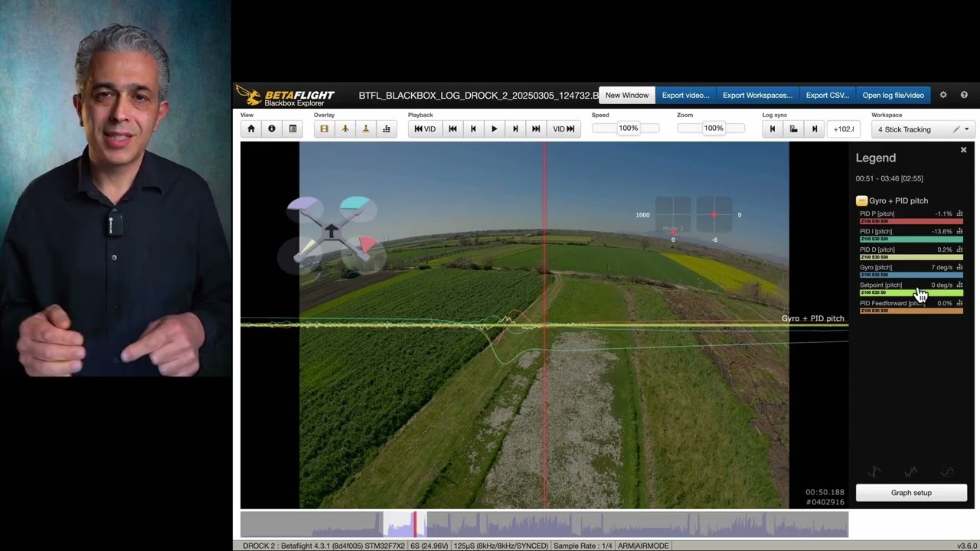
Task: Jump to start of log
Action: [452, 129]
